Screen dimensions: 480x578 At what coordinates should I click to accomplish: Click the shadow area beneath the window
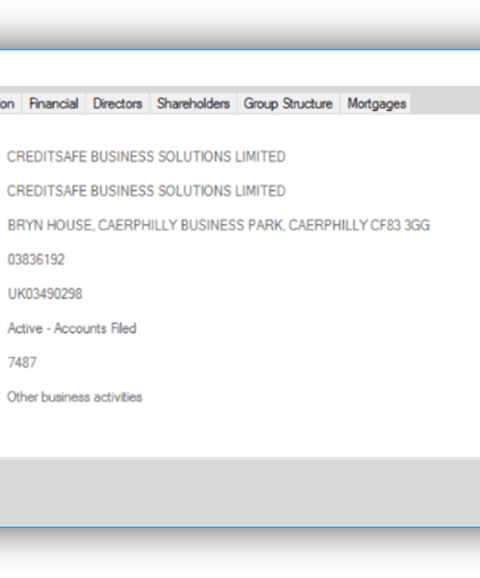pyautogui.click(x=240, y=553)
